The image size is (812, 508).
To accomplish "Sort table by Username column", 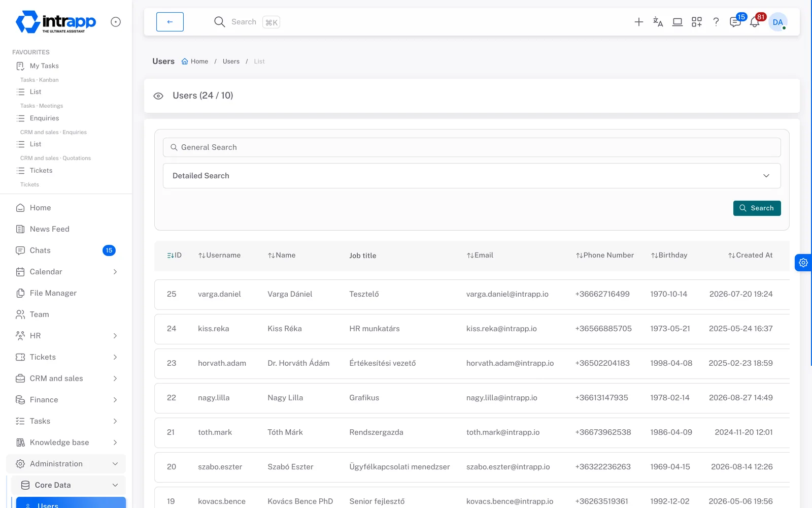I will pyautogui.click(x=219, y=256).
